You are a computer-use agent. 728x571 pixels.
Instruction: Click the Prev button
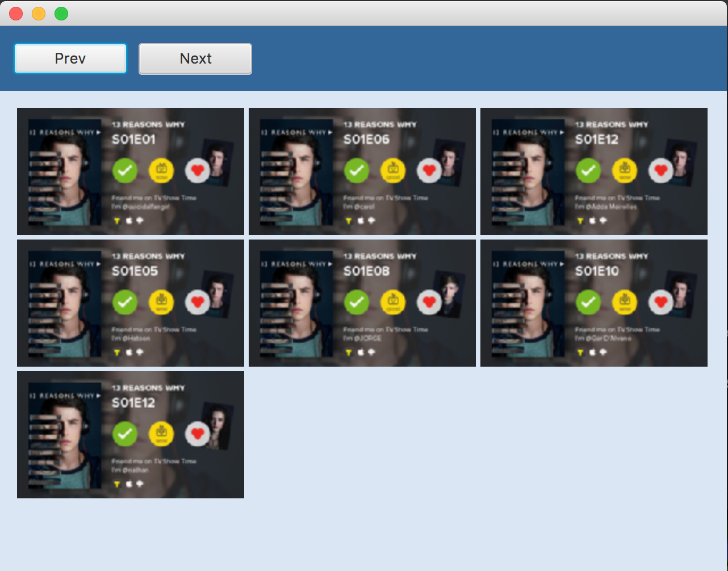pyautogui.click(x=70, y=58)
